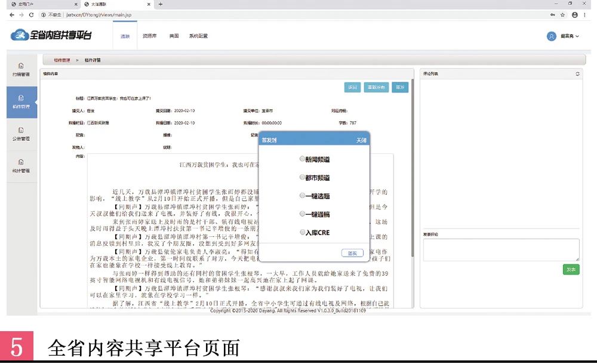Click the date 2020-02-10 next to 提交日期
This screenshot has width=597, height=364.
pos(184,111)
